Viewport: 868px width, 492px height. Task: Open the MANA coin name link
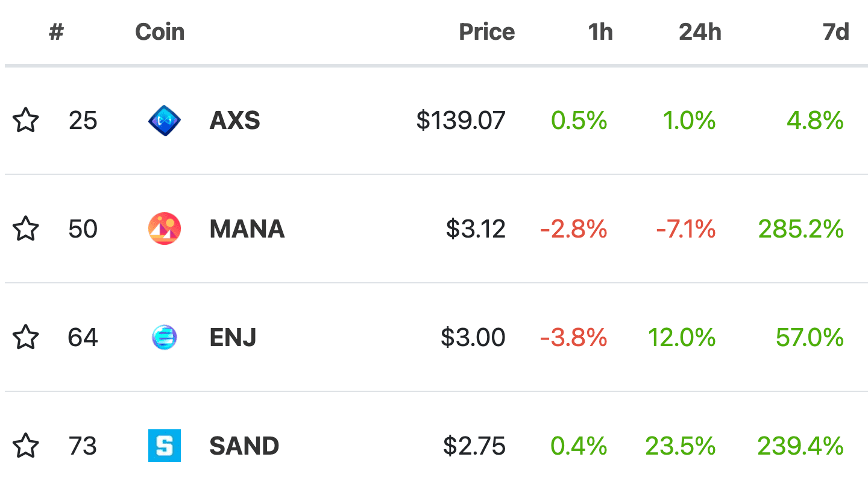click(247, 229)
